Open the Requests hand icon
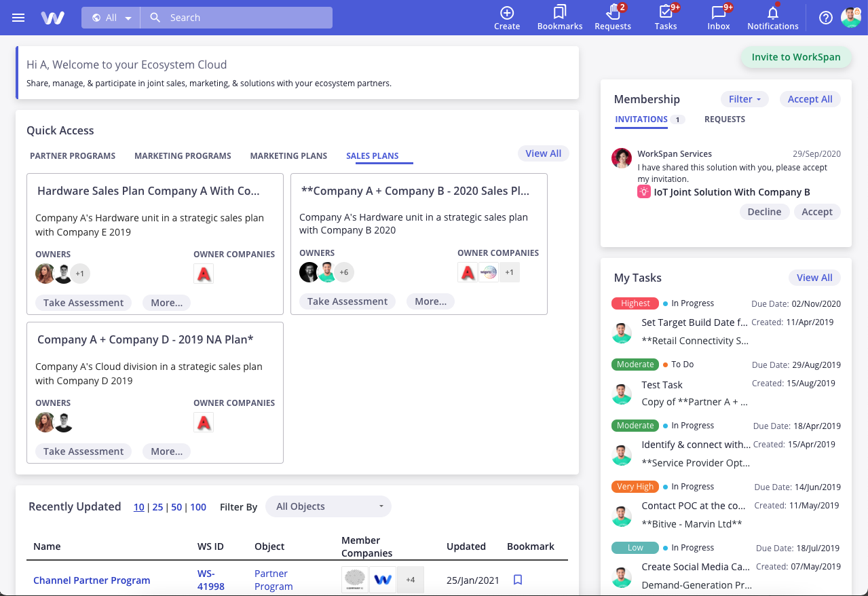 click(613, 12)
